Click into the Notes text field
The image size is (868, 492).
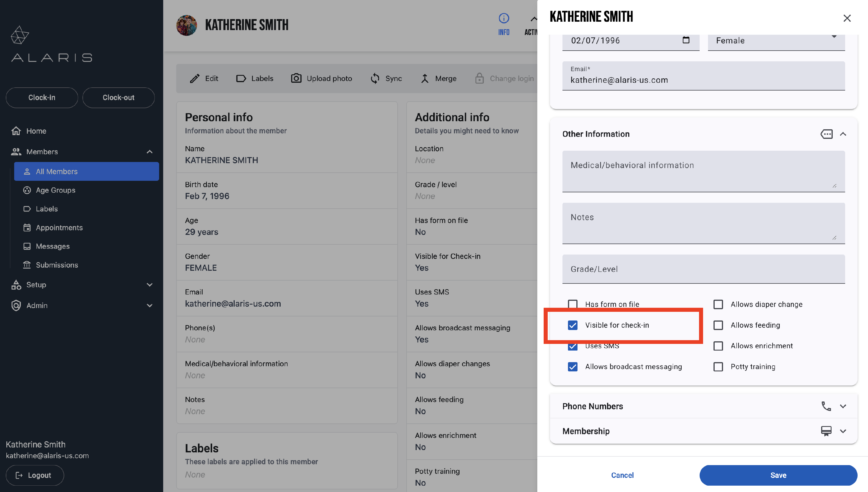click(703, 223)
